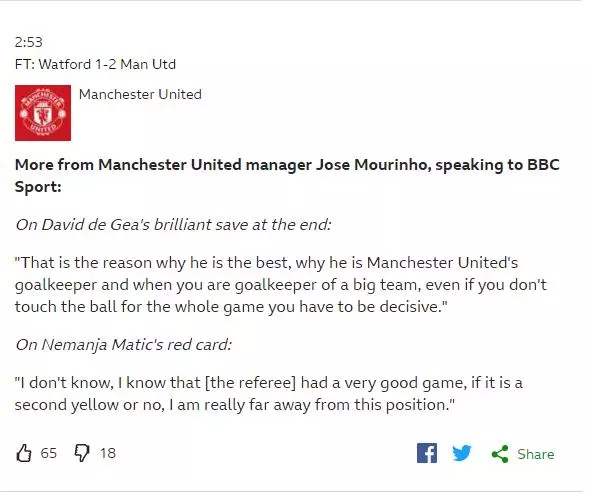Click the words 'BBC' in the heading
This screenshot has width=589, height=492.
coord(543,165)
